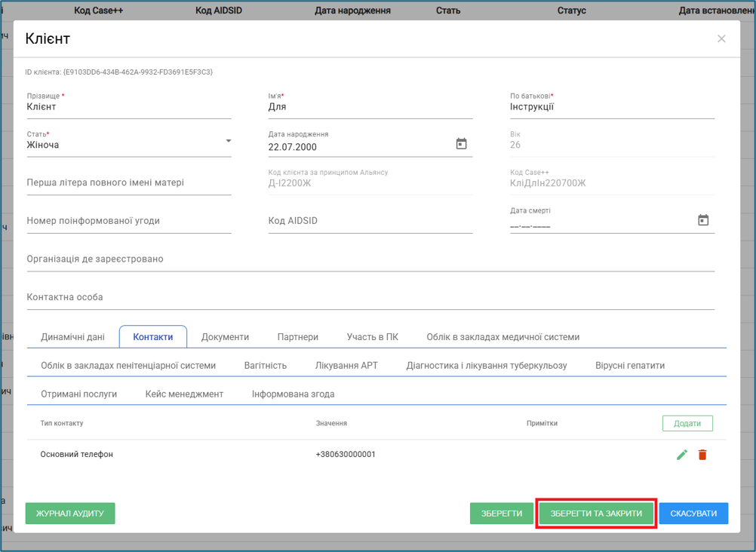Open the Участь в ПК tab
This screenshot has width=756, height=552.
pyautogui.click(x=373, y=337)
